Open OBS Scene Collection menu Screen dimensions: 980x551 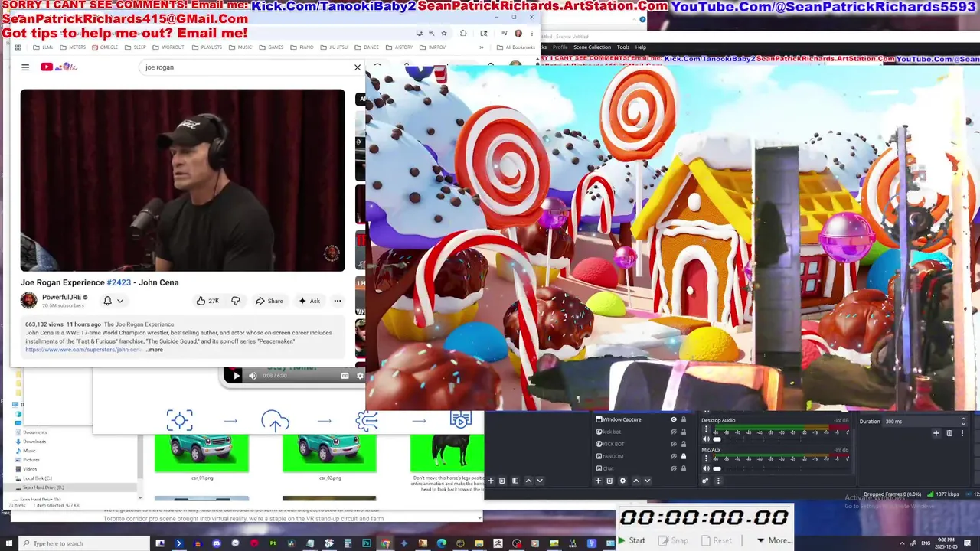(x=592, y=47)
